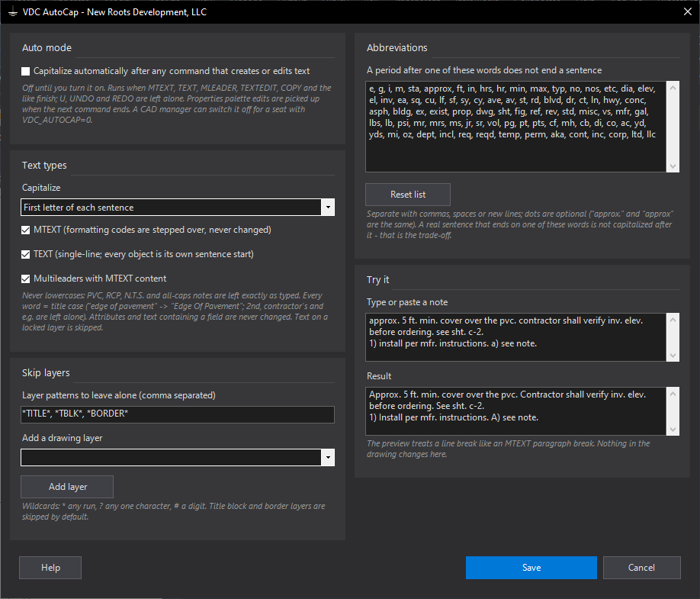This screenshot has height=599, width=700.
Task: Click the 'Wildcards: * any run' hint text
Action: click(174, 511)
